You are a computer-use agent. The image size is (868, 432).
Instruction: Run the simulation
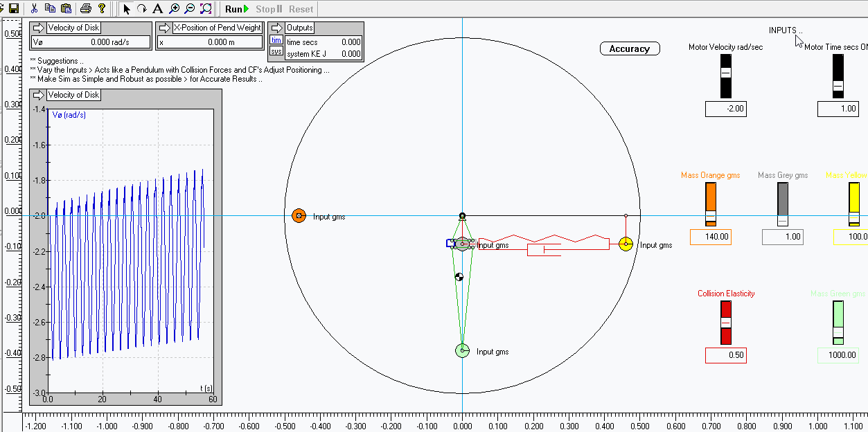coord(237,9)
